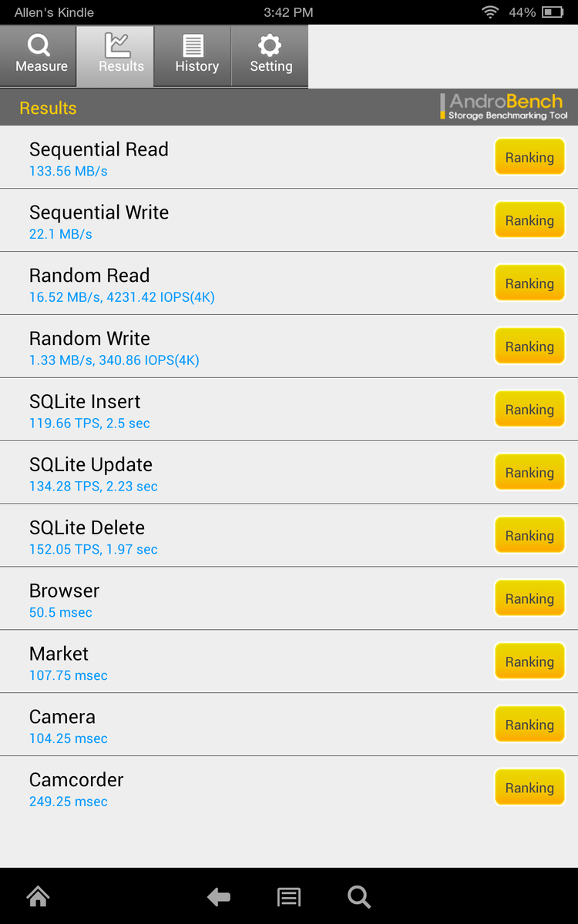View Ranking for Sequential Read

tap(529, 157)
